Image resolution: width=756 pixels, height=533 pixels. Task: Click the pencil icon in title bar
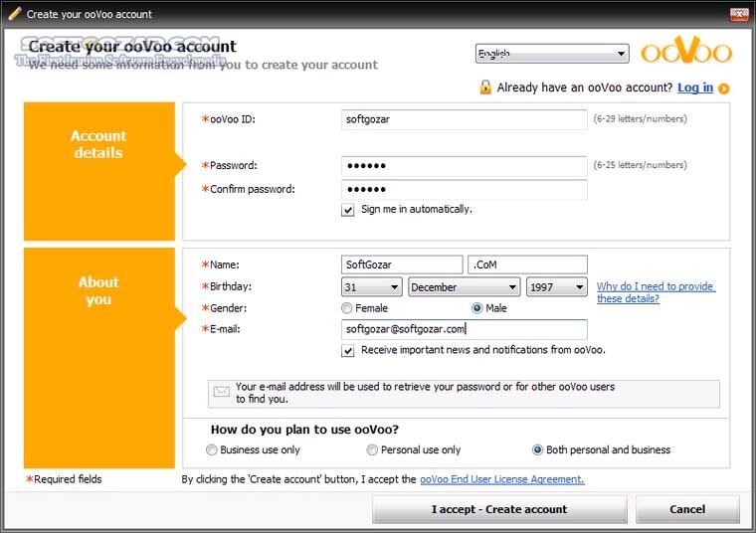(14, 14)
